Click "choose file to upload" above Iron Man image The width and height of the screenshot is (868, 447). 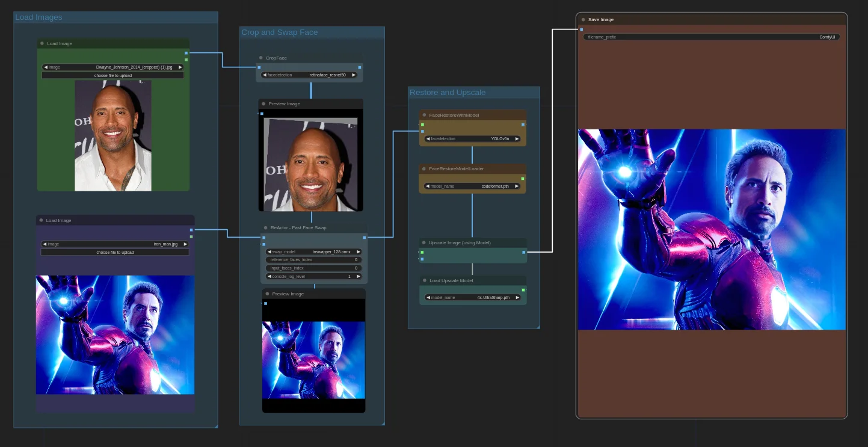[115, 253]
